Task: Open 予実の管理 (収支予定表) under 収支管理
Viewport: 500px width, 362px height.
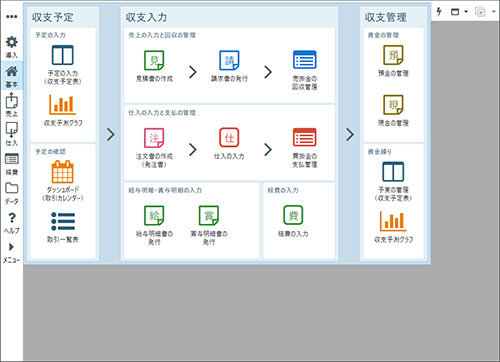Action: coord(393,181)
